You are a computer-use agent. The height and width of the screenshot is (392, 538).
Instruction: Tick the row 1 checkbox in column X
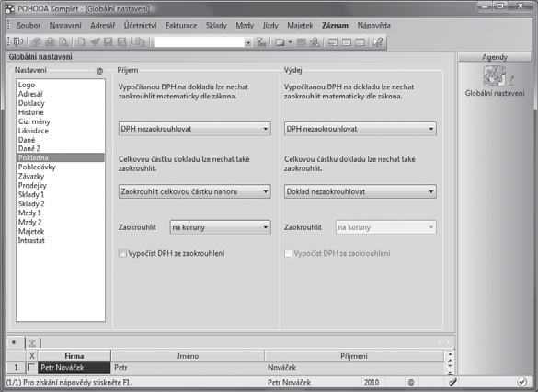[31, 367]
